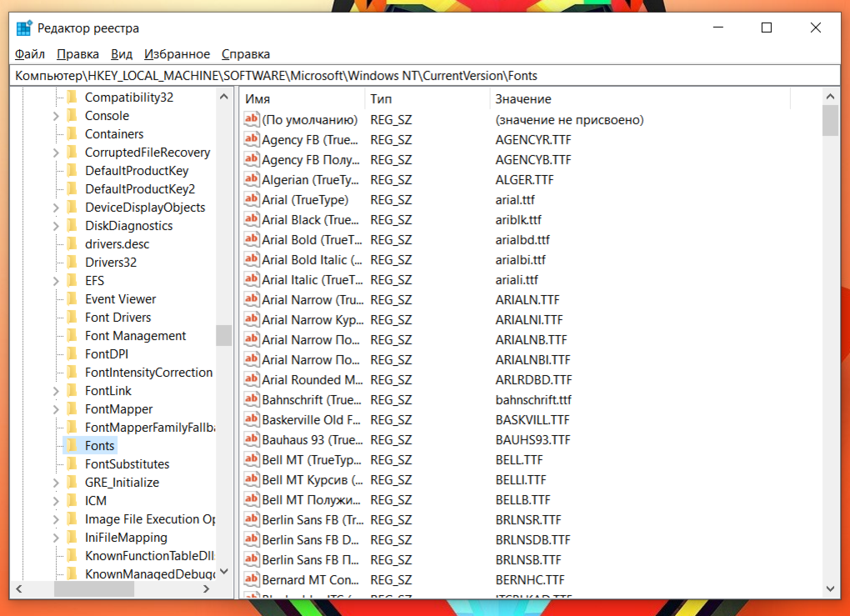850x616 pixels.
Task: Click the tree pane horizontal scrollbar thumb
Action: point(94,588)
